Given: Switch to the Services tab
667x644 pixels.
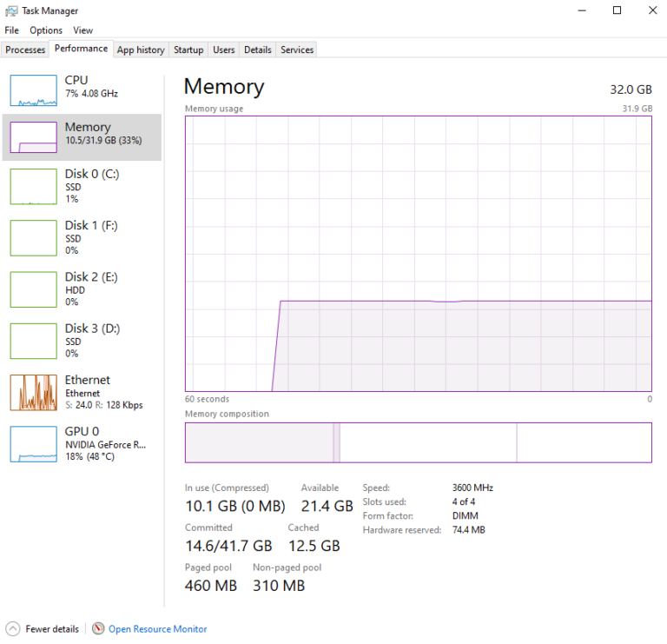Looking at the screenshot, I should tap(296, 50).
